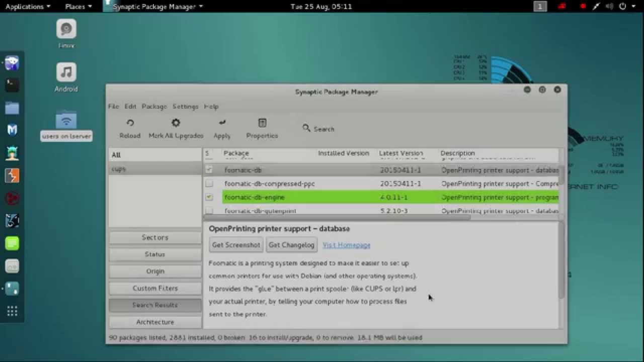
Task: Open the Synaptic Package Manager app menu
Action: coord(154,7)
